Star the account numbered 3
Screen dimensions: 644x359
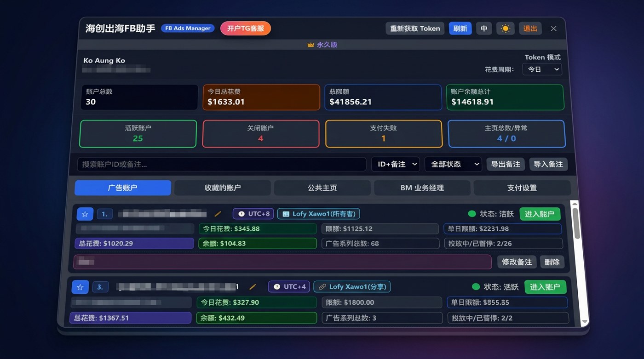[80, 287]
